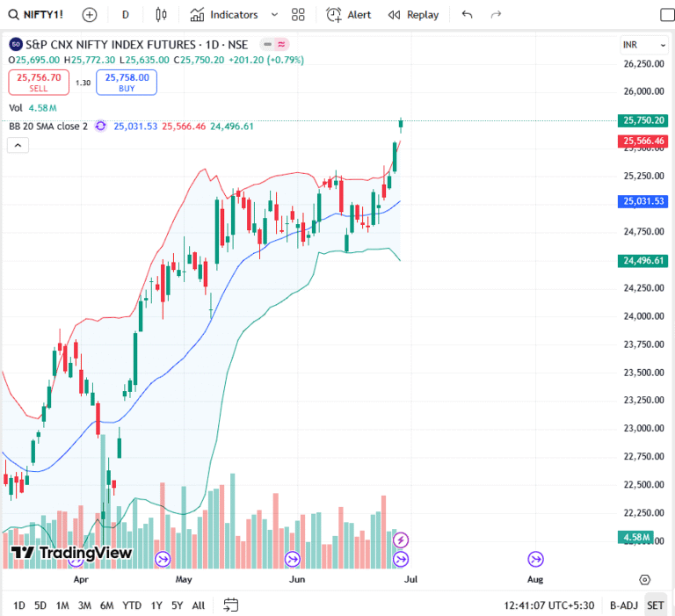
Task: Select the Vol 4.58 M indicator legend
Action: pyautogui.click(x=33, y=108)
